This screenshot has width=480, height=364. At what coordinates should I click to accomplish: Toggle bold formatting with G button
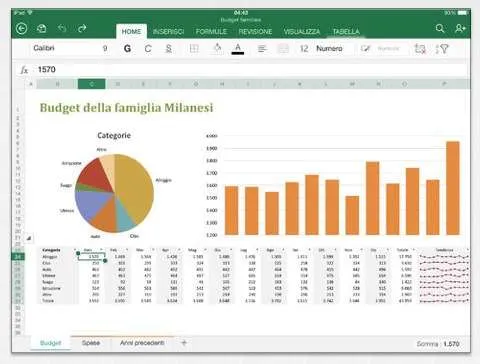tap(127, 49)
